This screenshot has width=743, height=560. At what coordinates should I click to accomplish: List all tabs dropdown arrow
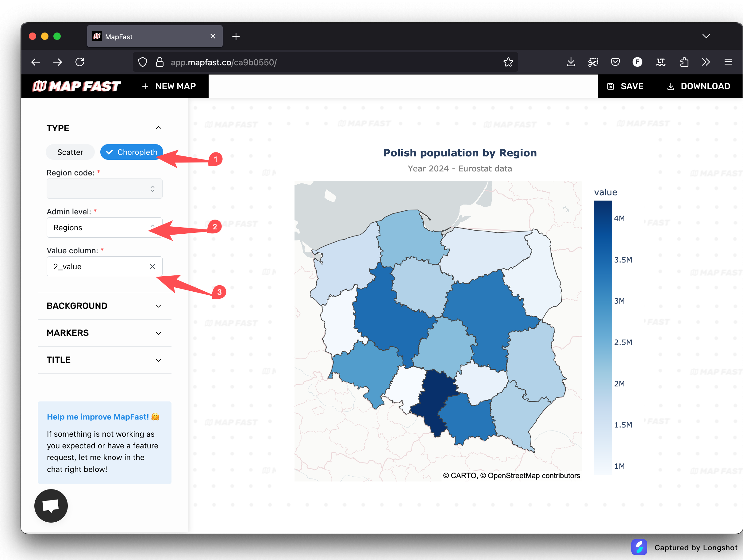point(706,36)
